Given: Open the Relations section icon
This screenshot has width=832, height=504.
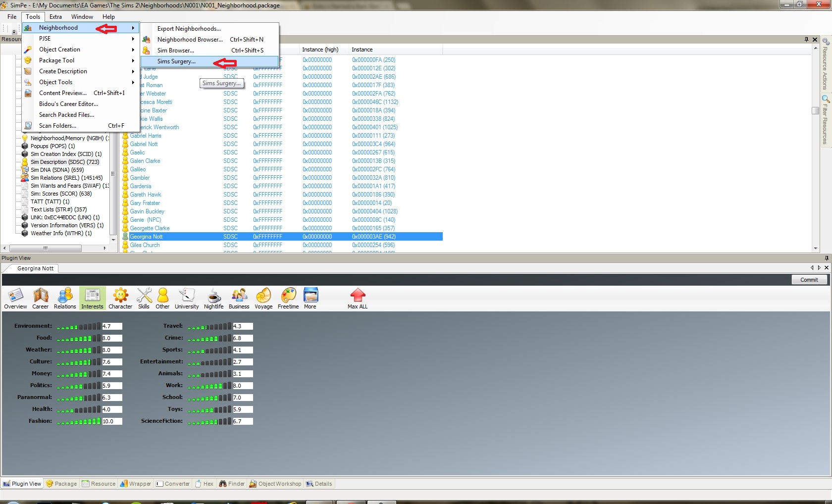Looking at the screenshot, I should (65, 299).
